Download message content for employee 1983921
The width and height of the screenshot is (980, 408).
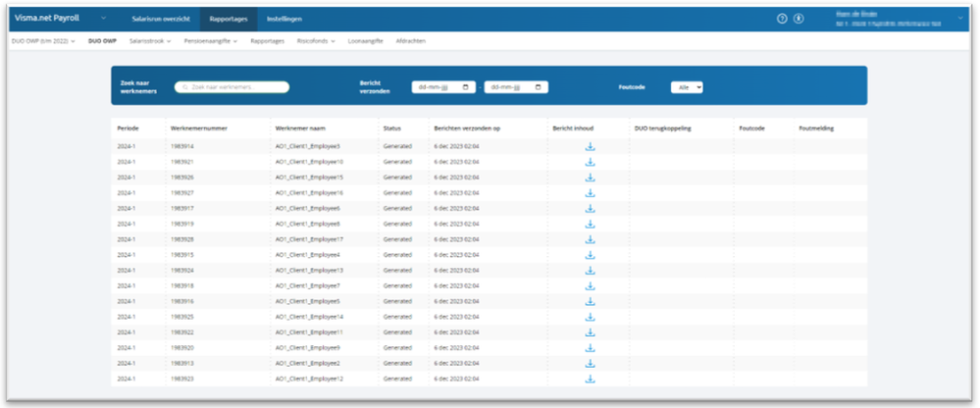tap(590, 162)
